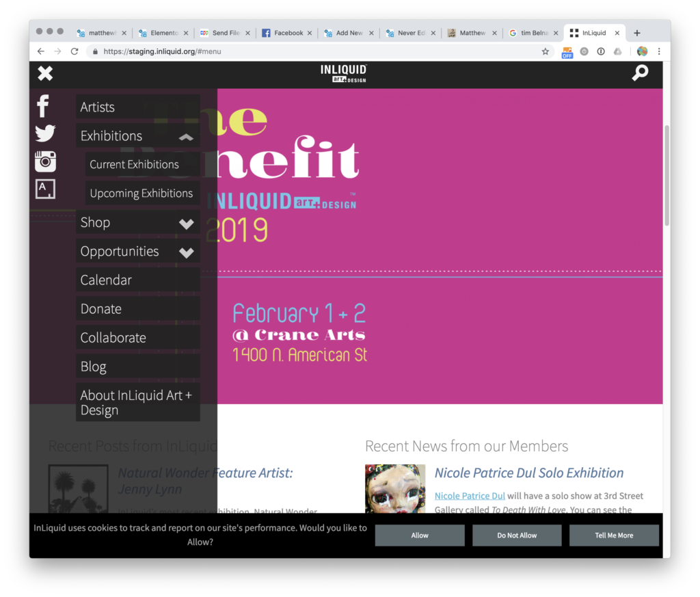700x597 pixels.
Task: Select the Shop menu label
Action: tap(95, 222)
